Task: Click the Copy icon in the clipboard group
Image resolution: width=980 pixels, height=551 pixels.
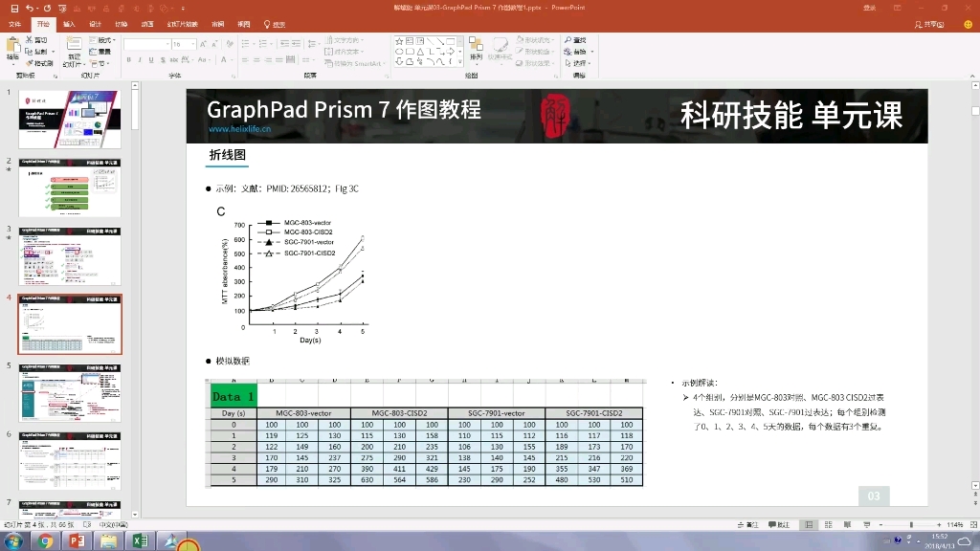Action: [x=29, y=52]
